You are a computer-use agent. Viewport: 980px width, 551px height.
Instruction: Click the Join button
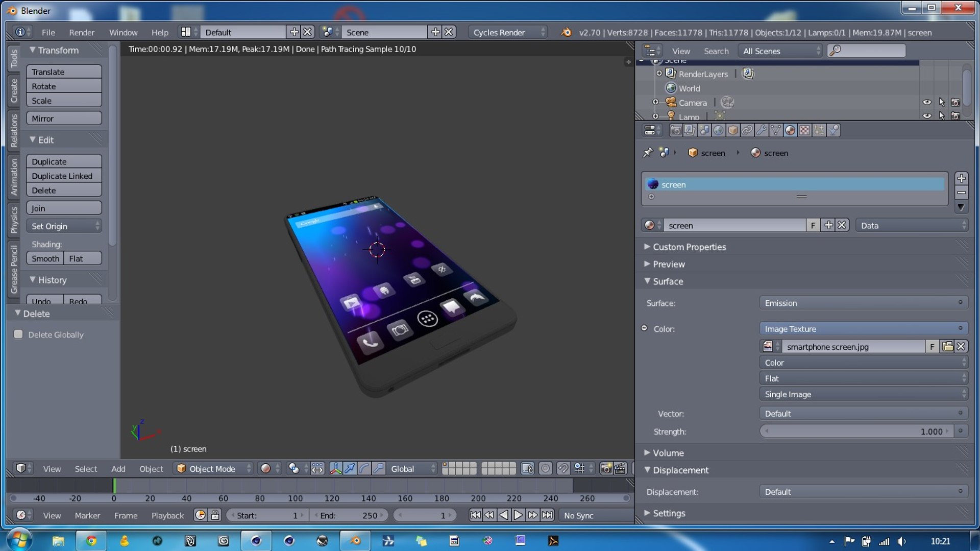64,208
